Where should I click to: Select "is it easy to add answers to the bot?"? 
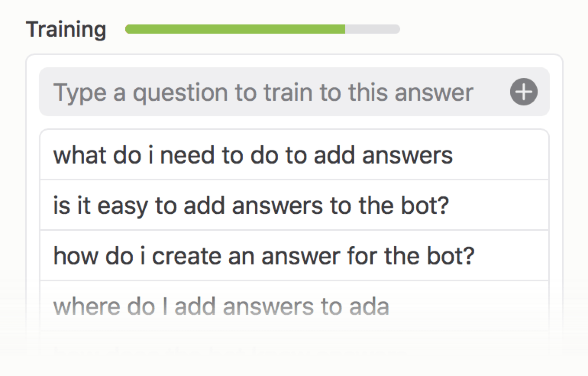pos(251,205)
